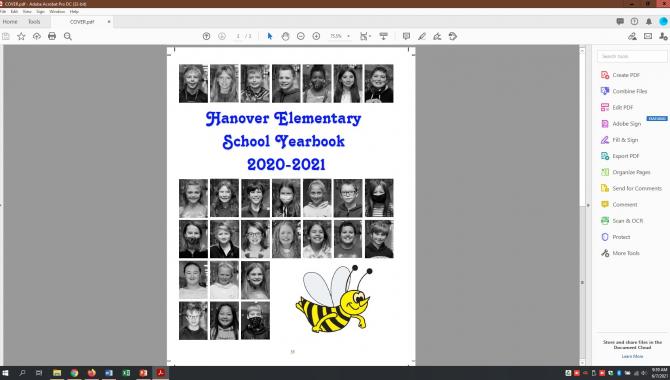This screenshot has height=380, width=670.
Task: Open the Sign document tool
Action: 437,36
